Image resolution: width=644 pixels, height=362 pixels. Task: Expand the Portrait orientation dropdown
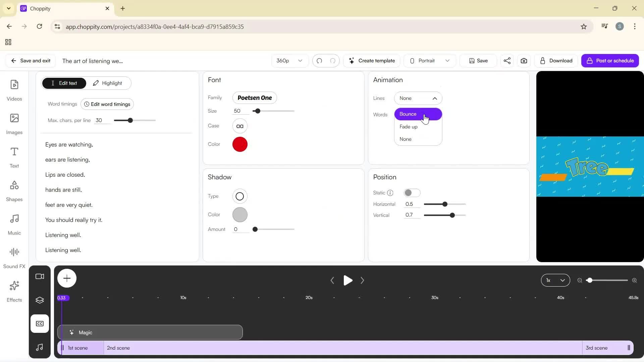click(429, 61)
